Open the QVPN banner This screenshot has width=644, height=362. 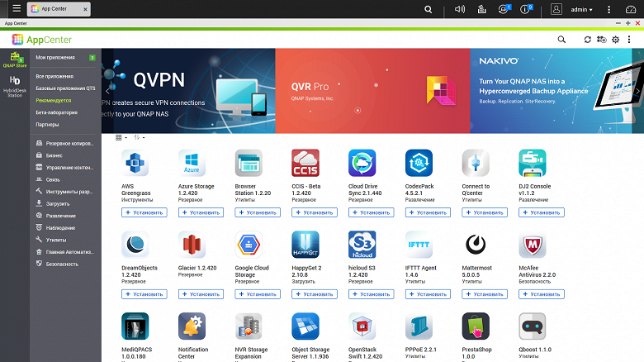point(188,91)
